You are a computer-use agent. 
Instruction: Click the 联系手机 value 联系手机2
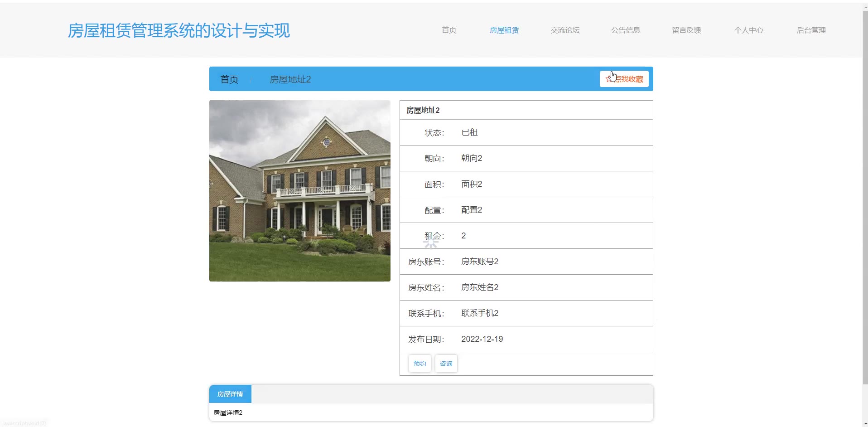[480, 313]
